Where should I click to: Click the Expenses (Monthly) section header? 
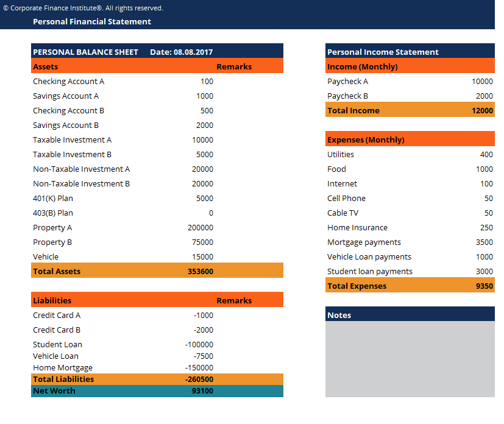[x=365, y=138]
